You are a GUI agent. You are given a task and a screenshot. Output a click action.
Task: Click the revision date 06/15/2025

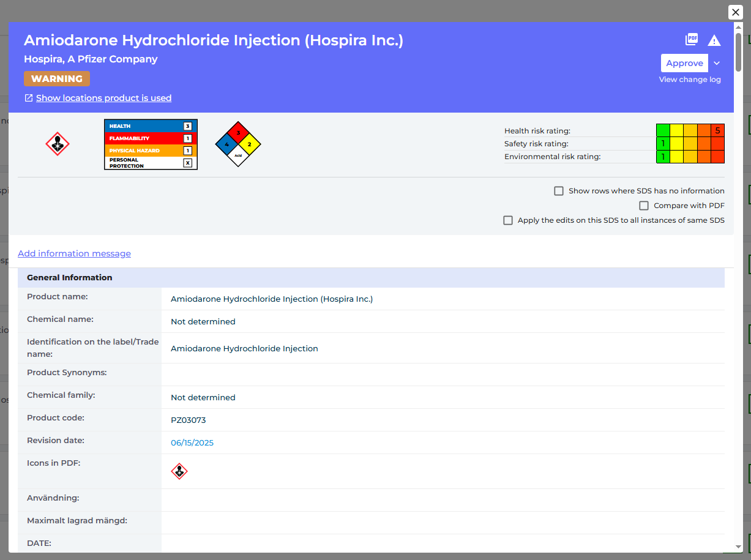coord(192,442)
